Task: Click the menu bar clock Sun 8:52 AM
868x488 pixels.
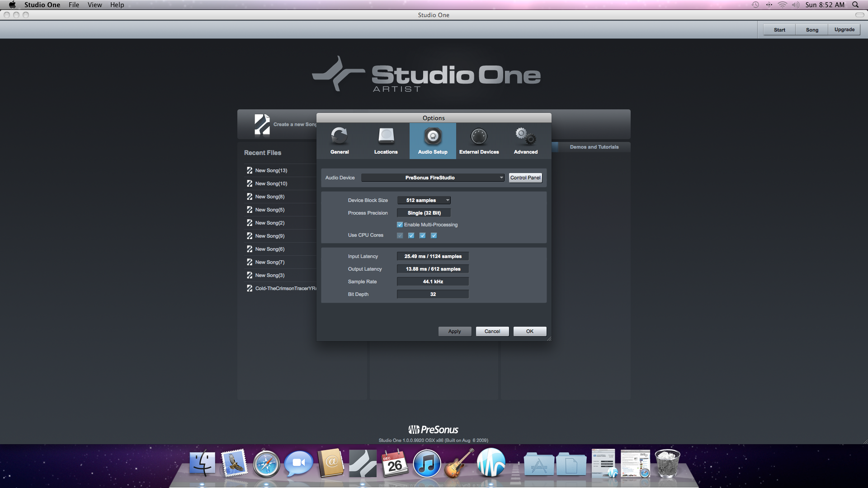Action: 825,5
